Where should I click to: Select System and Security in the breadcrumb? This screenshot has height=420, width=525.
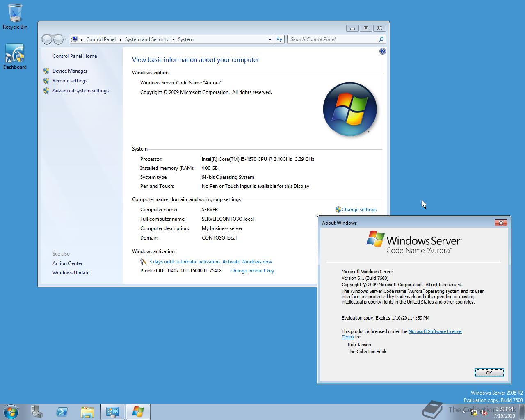(x=147, y=39)
